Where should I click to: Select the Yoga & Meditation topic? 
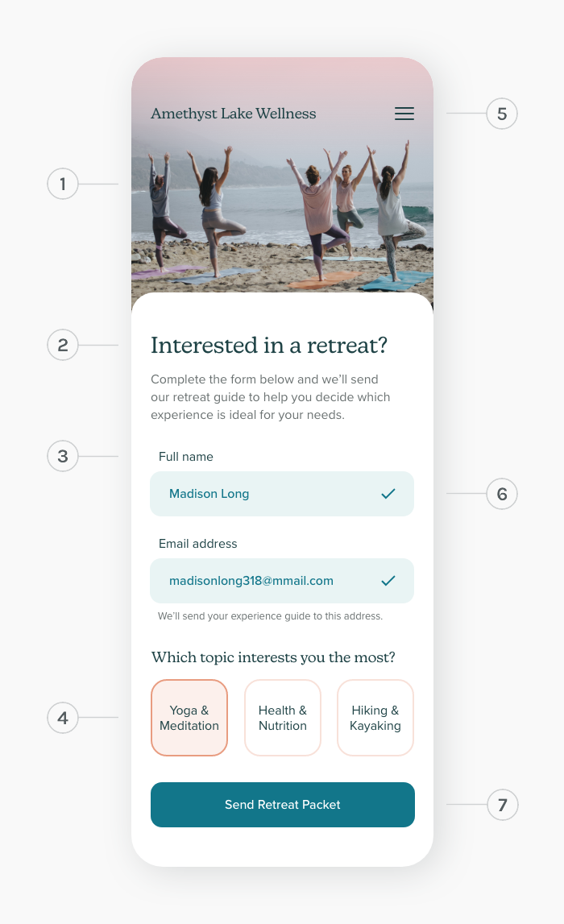[189, 718]
